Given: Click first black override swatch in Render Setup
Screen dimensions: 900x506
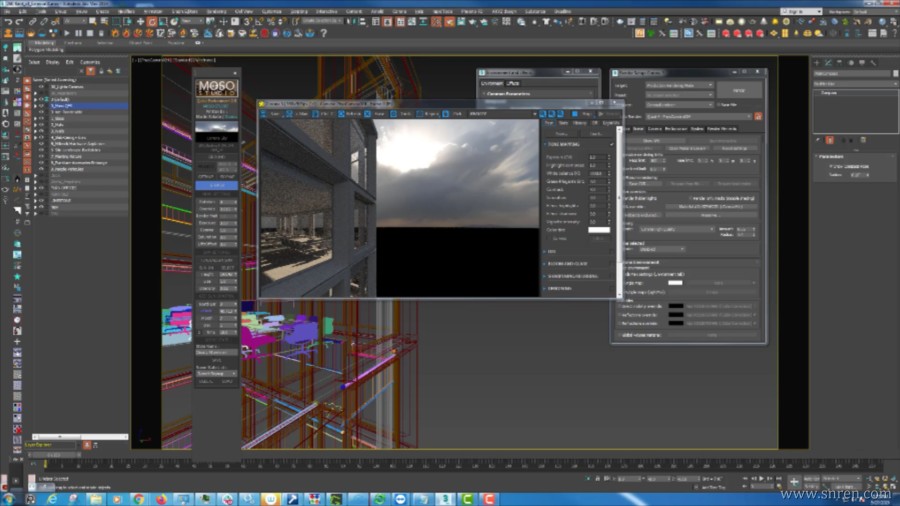Looking at the screenshot, I should 676,306.
